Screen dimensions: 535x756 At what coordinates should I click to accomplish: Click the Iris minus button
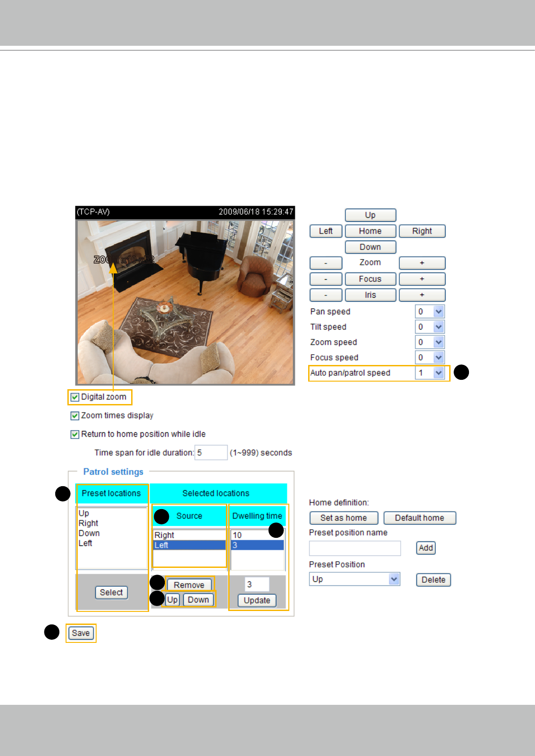tap(326, 295)
